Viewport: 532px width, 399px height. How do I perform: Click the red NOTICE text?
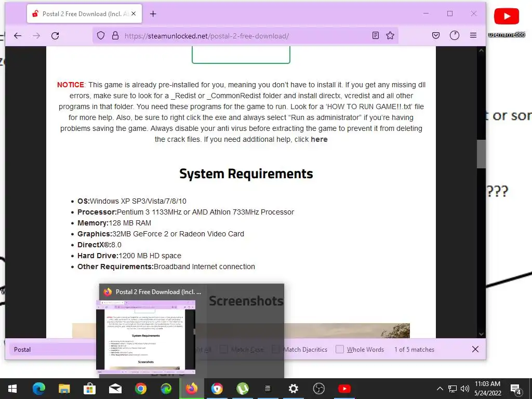[x=71, y=85]
